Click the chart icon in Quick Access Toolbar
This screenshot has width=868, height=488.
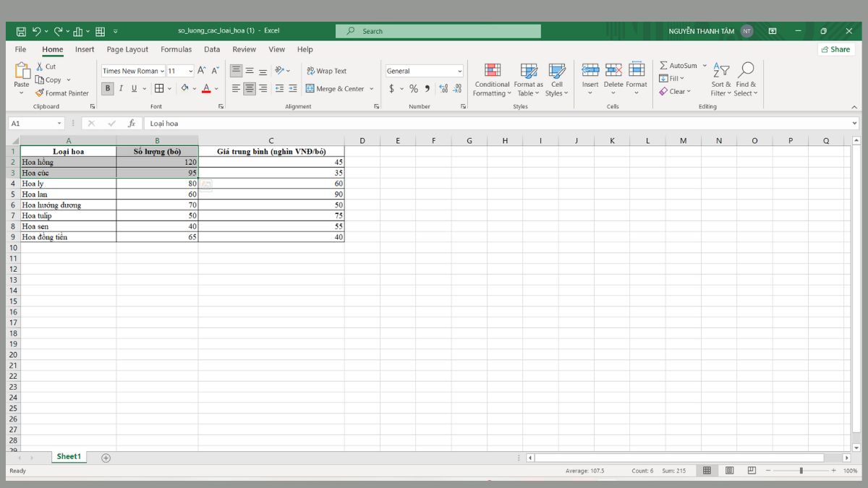tap(78, 31)
